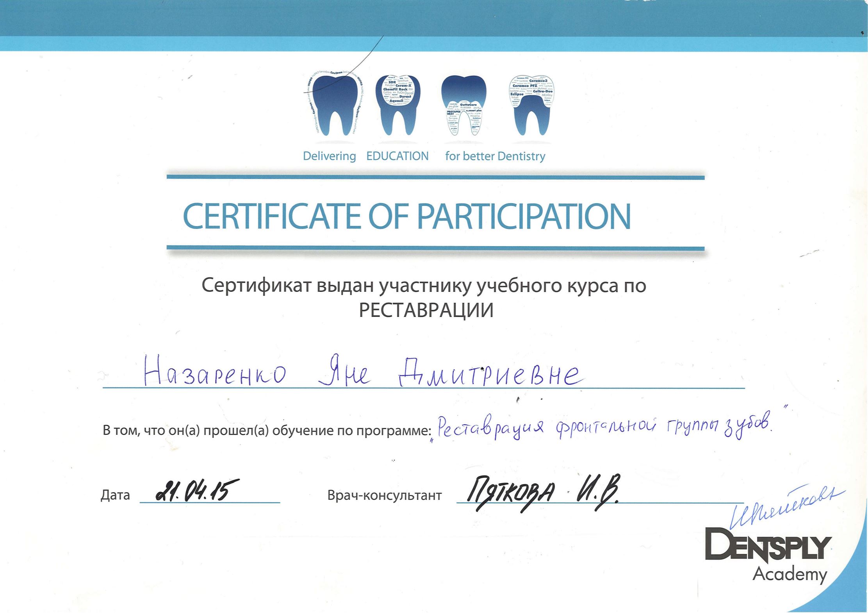Click the 'Сертификат выдан участнику' line

[x=424, y=286]
